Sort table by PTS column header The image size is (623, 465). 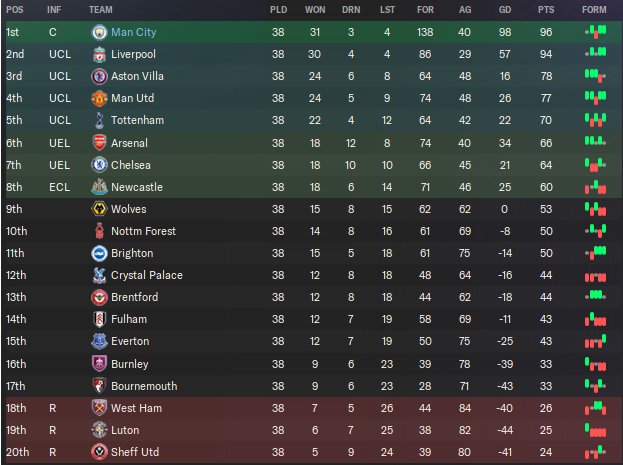[545, 9]
